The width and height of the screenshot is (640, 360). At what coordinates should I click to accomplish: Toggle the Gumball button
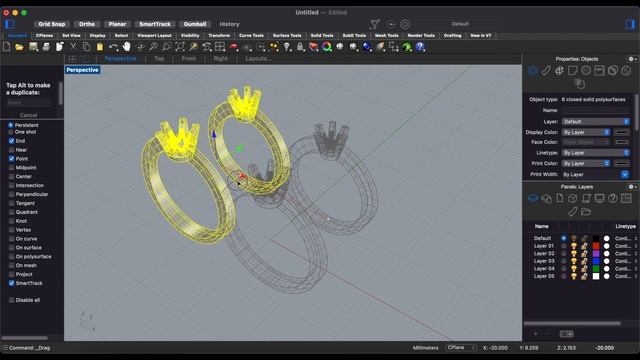[x=195, y=24]
